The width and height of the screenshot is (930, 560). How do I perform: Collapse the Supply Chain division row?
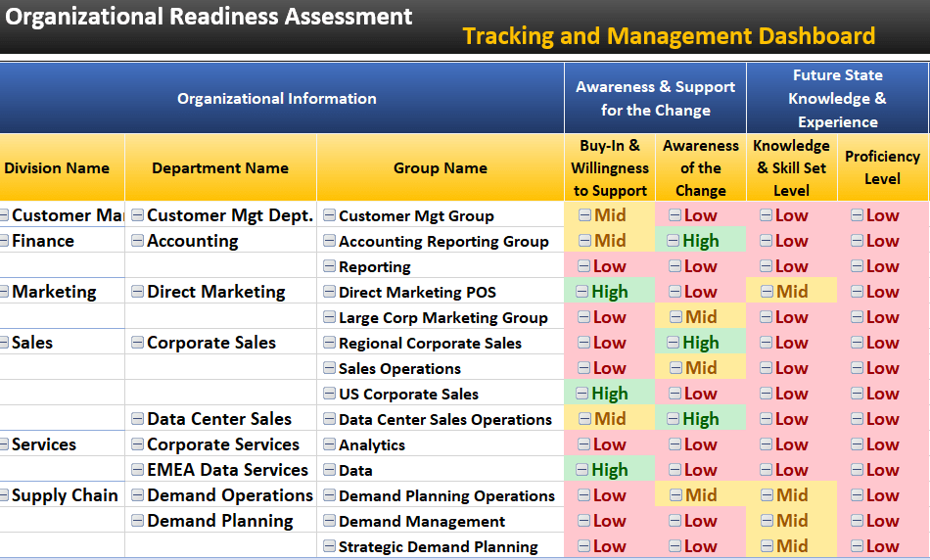tap(3, 495)
